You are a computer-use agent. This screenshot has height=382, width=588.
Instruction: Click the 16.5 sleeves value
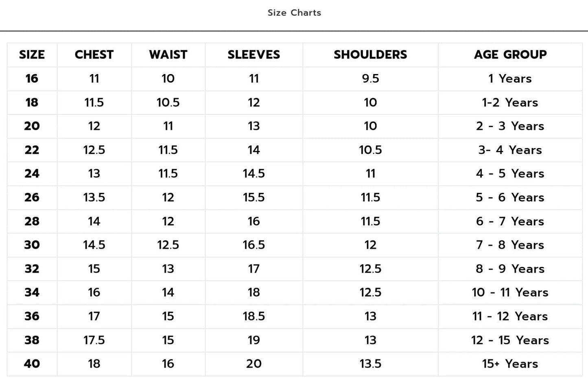coord(254,245)
